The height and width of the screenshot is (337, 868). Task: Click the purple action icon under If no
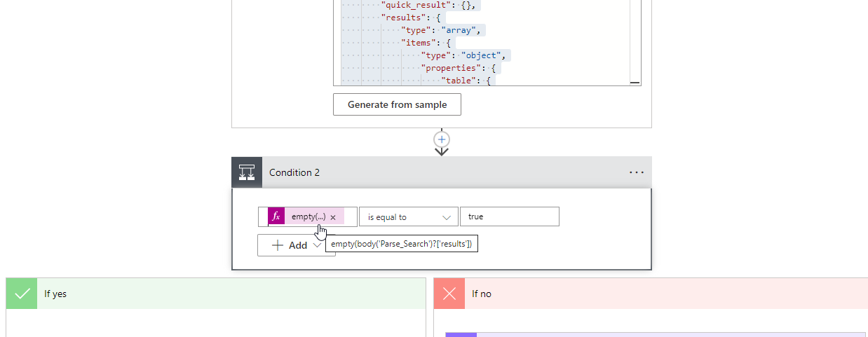tap(461, 334)
